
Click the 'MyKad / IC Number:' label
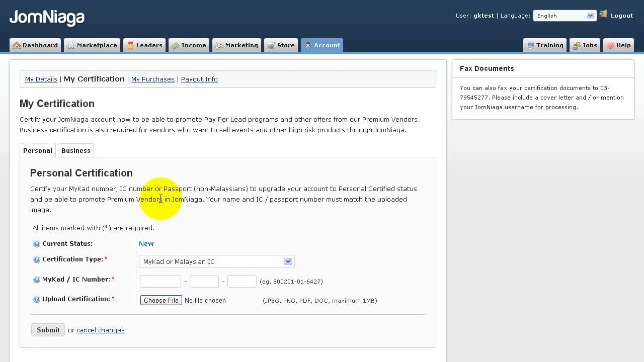(76, 279)
